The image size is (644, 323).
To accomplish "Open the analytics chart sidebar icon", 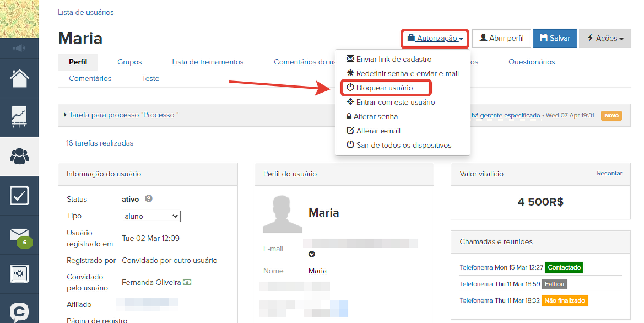I will click(19, 117).
